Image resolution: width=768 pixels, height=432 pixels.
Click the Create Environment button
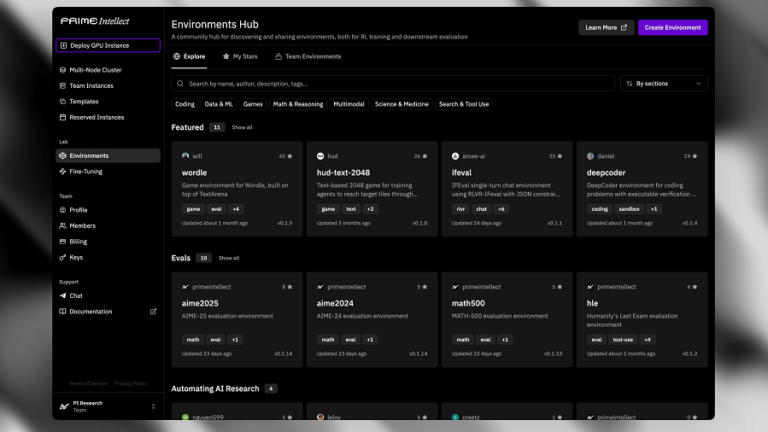coord(672,27)
